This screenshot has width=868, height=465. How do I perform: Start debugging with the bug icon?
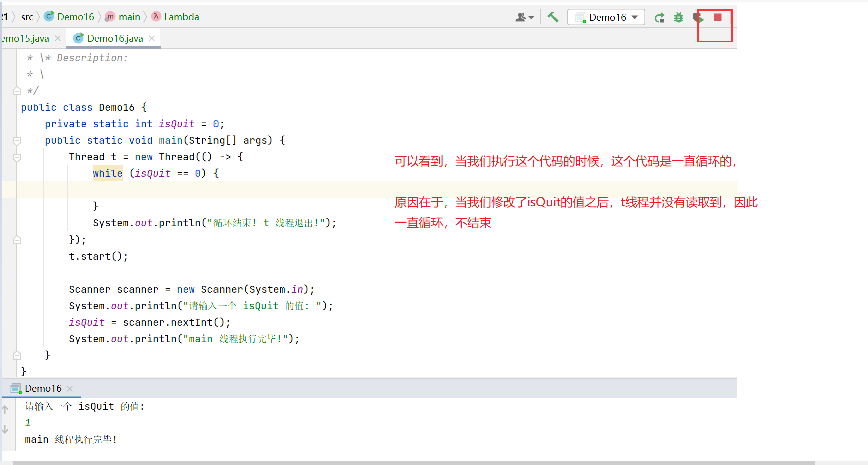(679, 18)
